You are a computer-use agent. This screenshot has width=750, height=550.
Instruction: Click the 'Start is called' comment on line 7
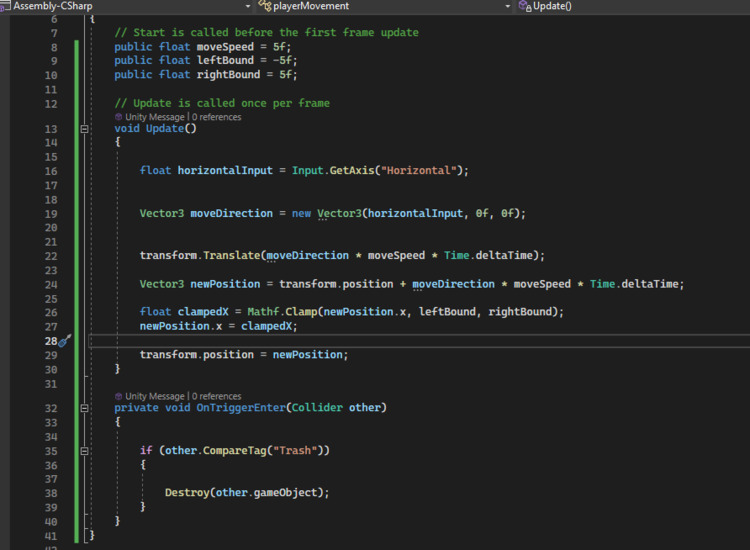266,33
